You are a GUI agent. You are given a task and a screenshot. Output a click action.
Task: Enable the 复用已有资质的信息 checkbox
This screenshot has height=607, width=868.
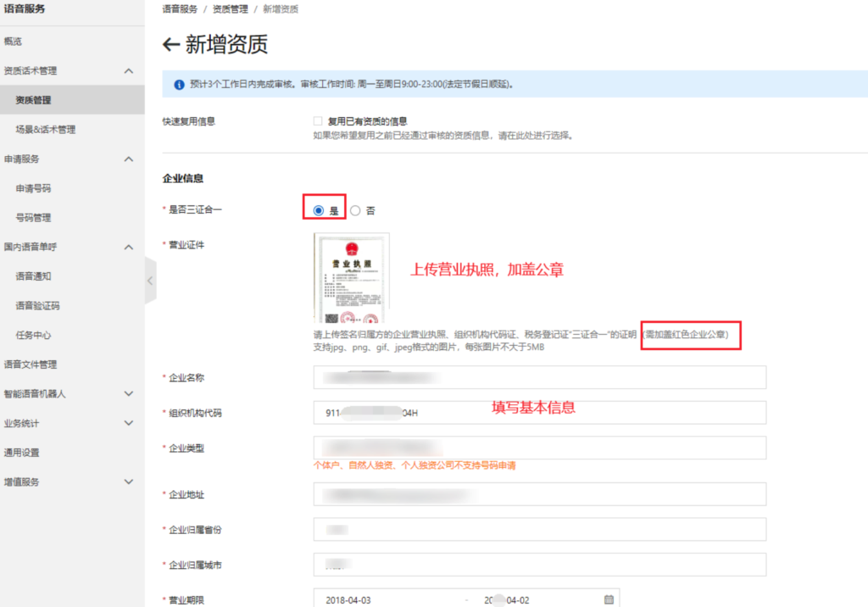(x=317, y=121)
